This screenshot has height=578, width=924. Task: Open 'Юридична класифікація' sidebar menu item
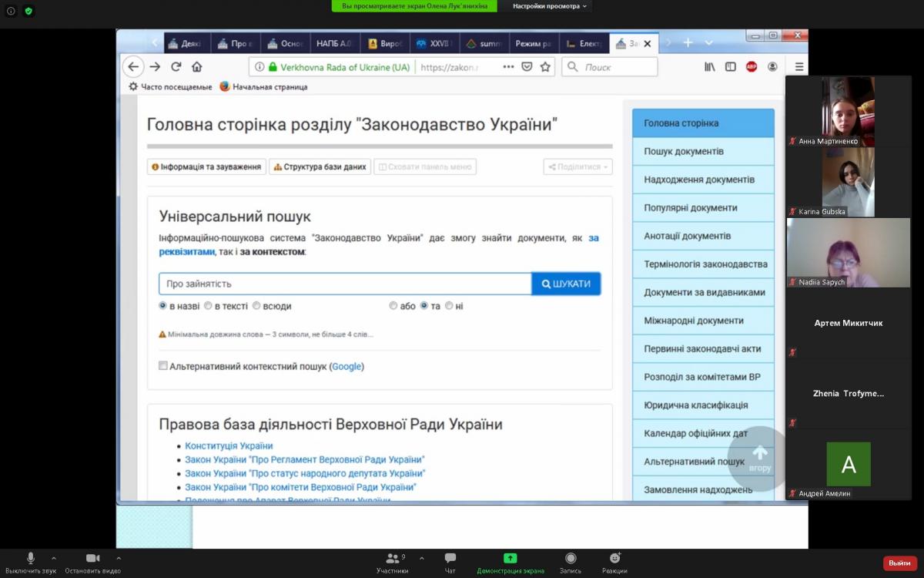pos(703,405)
